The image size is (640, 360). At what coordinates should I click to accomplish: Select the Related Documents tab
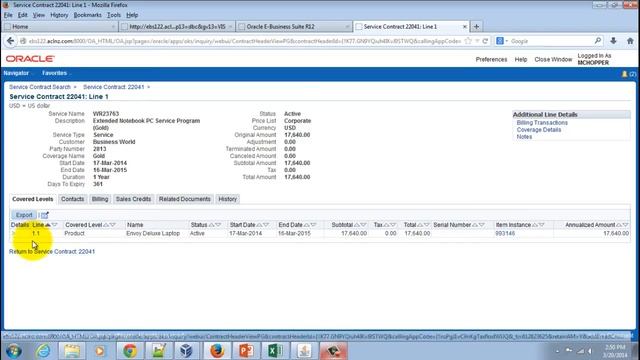pyautogui.click(x=184, y=199)
